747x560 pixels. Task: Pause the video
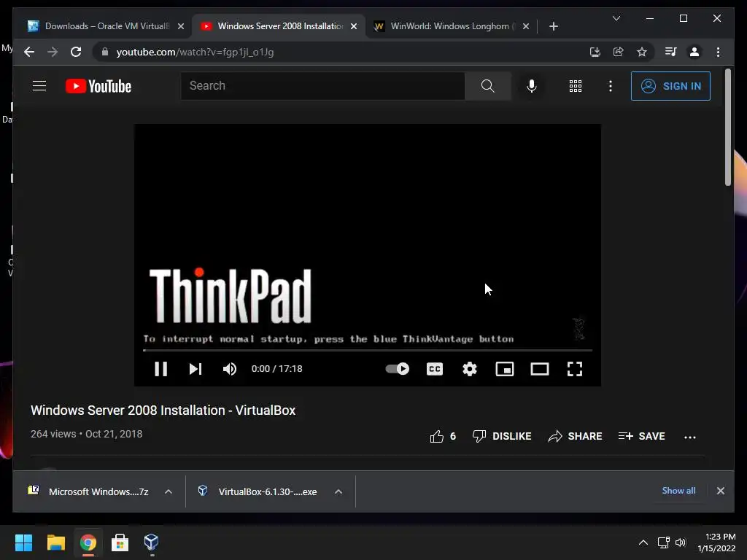[x=161, y=368]
